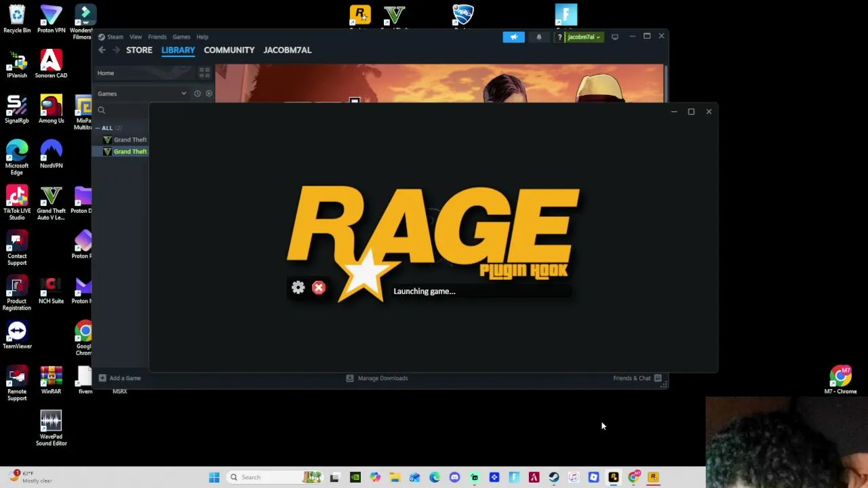Open JACOBM7AL profile tab in Steam
Screen dimensions: 868x488
tap(288, 50)
